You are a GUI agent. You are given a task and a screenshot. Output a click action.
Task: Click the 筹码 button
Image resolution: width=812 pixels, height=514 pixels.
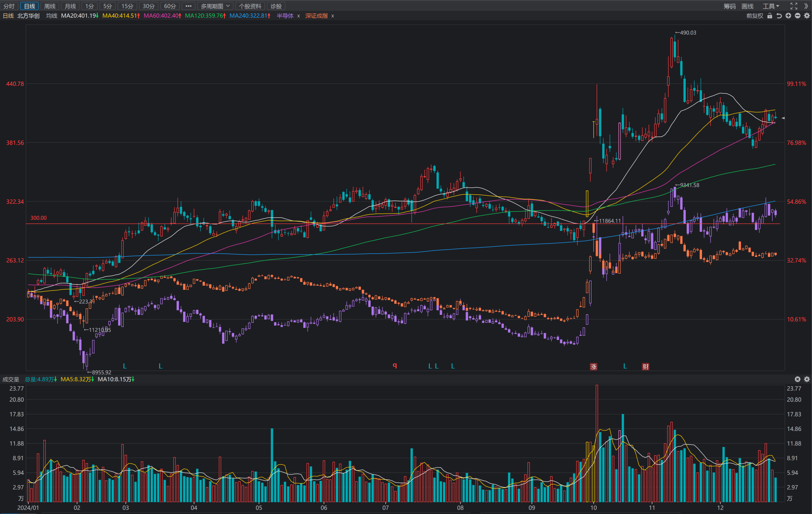tap(730, 6)
